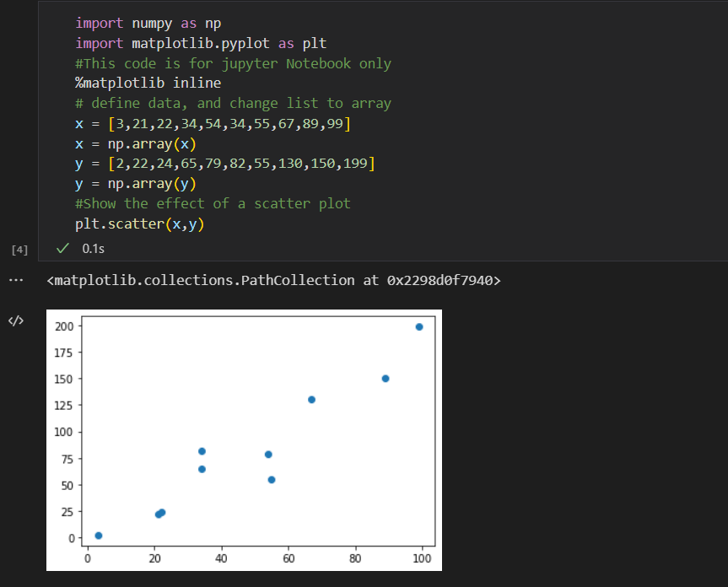Click the lowest scatter point near origin
Image resolution: width=728 pixels, height=587 pixels.
[x=99, y=536]
